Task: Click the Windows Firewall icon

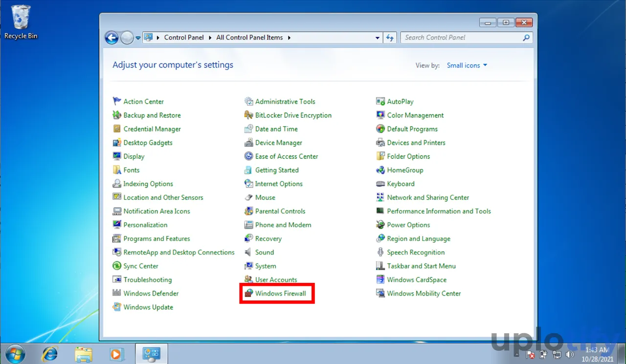Action: pyautogui.click(x=248, y=293)
